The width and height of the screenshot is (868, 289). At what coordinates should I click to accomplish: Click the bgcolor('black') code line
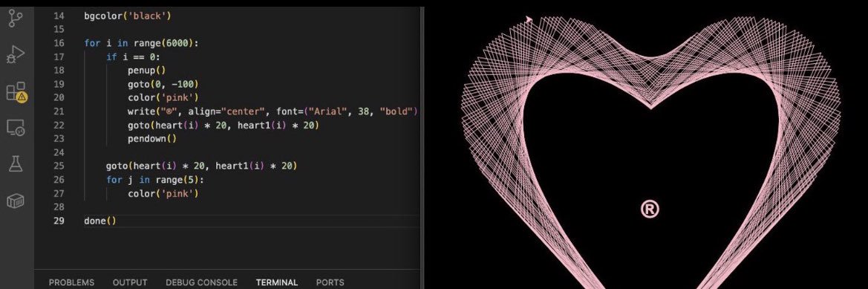[x=128, y=16]
